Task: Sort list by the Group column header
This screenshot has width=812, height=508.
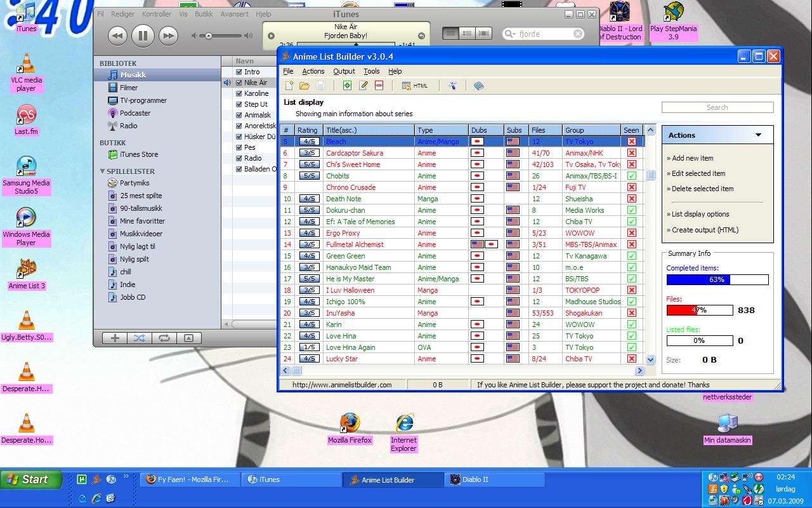Action: [x=592, y=130]
